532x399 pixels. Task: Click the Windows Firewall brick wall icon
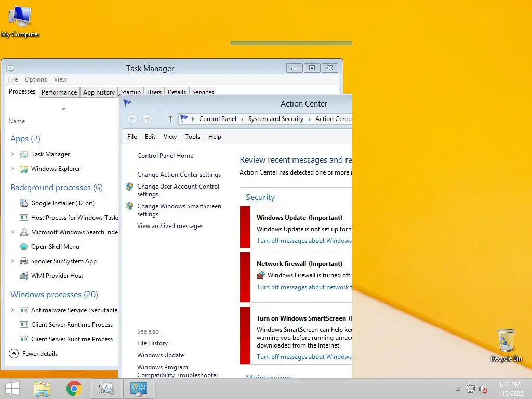pyautogui.click(x=261, y=275)
